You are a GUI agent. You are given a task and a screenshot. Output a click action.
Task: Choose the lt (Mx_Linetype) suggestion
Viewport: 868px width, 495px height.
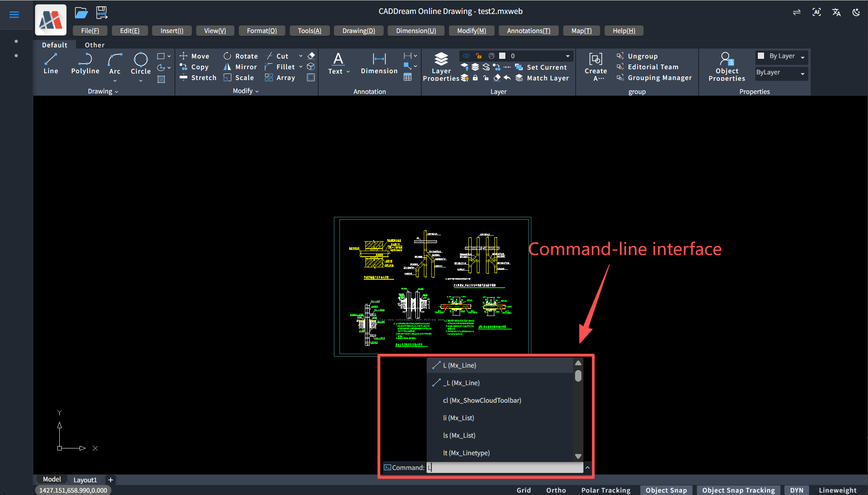[x=500, y=453]
